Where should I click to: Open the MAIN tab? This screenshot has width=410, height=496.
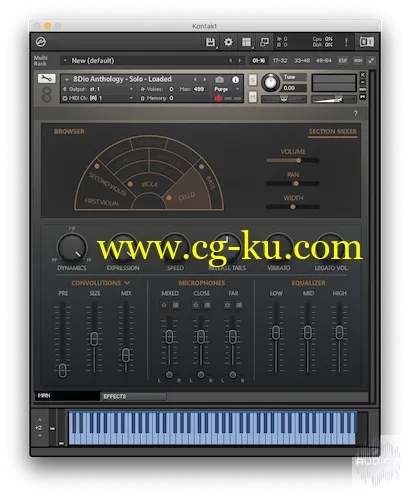coord(67,396)
